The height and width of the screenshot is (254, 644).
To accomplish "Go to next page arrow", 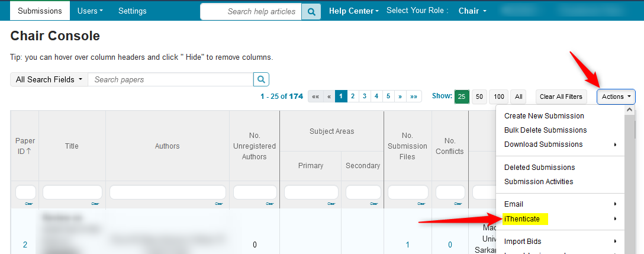I will click(401, 97).
